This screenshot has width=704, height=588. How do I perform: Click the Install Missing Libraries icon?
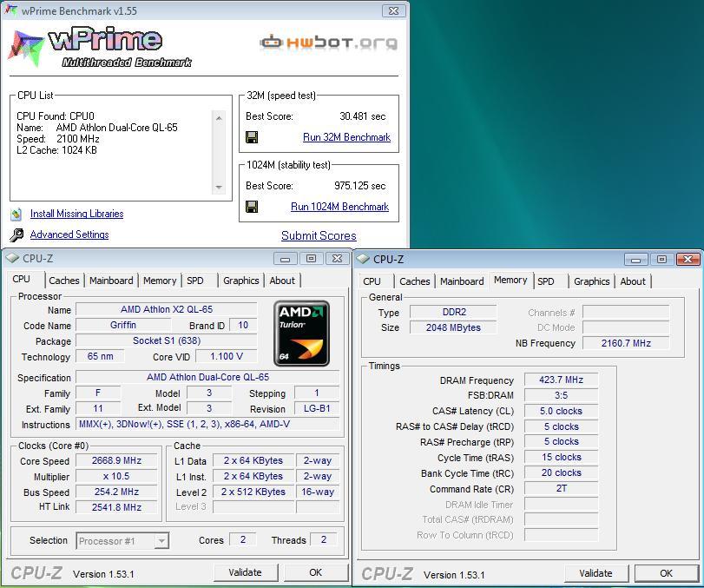(16, 215)
